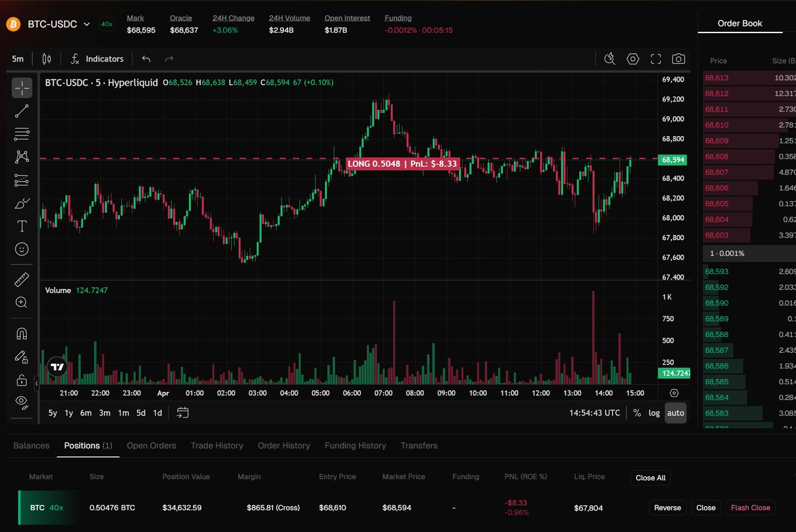Open the candlestick chart type selector

46,59
